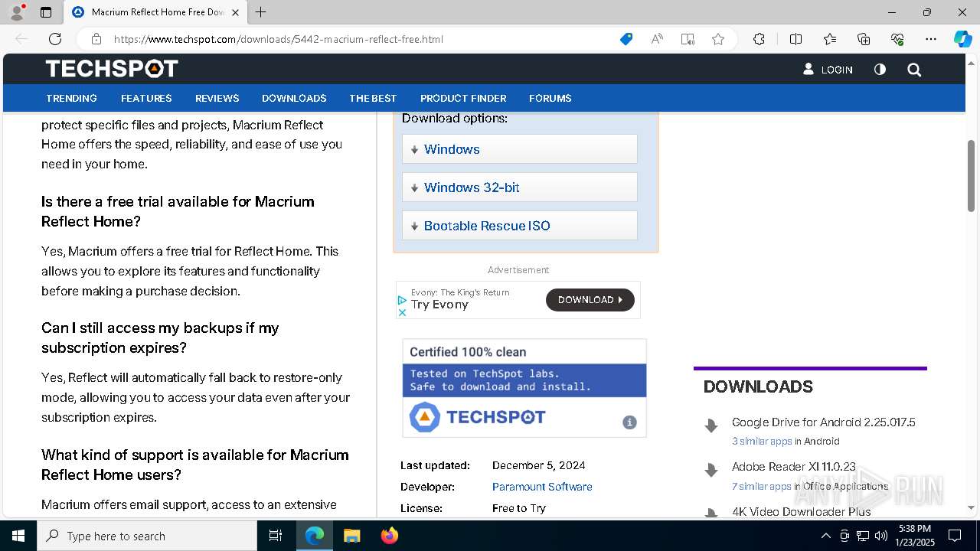Open a new browser tab
This screenshot has width=980, height=551.
tap(260, 12)
